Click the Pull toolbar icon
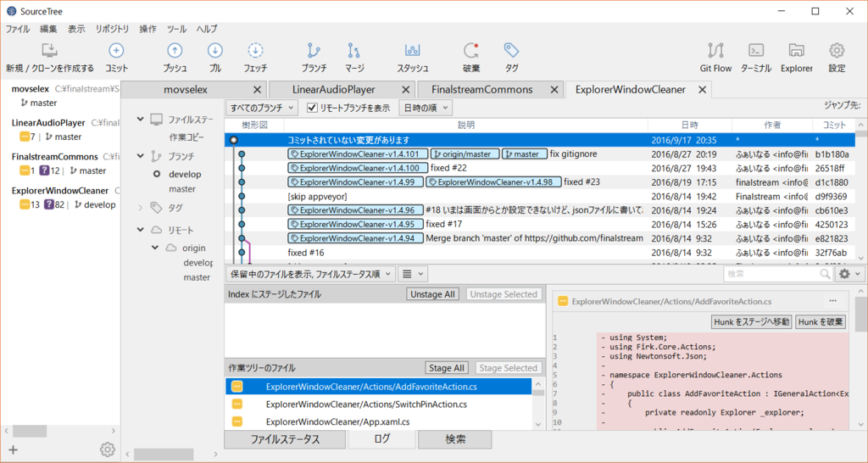Screen dimensions: 868x463 214,50
